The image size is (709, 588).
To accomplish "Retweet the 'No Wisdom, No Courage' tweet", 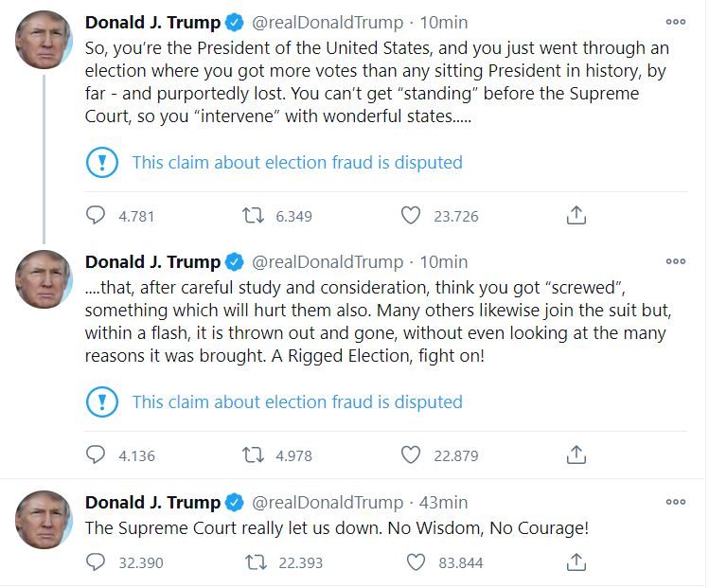I will point(256,562).
